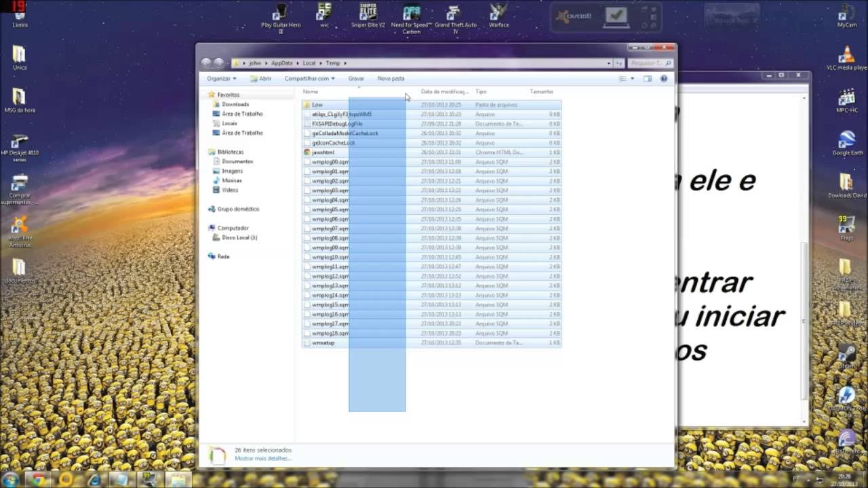The height and width of the screenshot is (488, 868).
Task: Open the Compartilhar com dropdown
Action: (309, 79)
